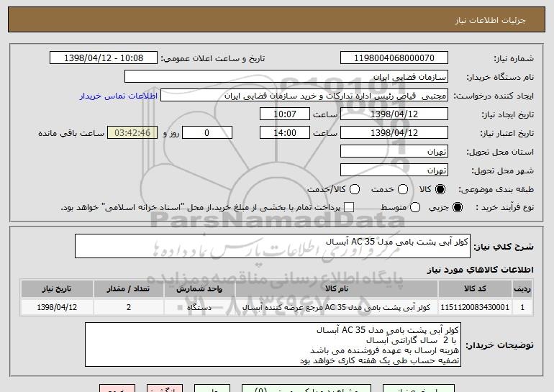Click the requester field starting with مجتبی فیاض

tap(304, 96)
